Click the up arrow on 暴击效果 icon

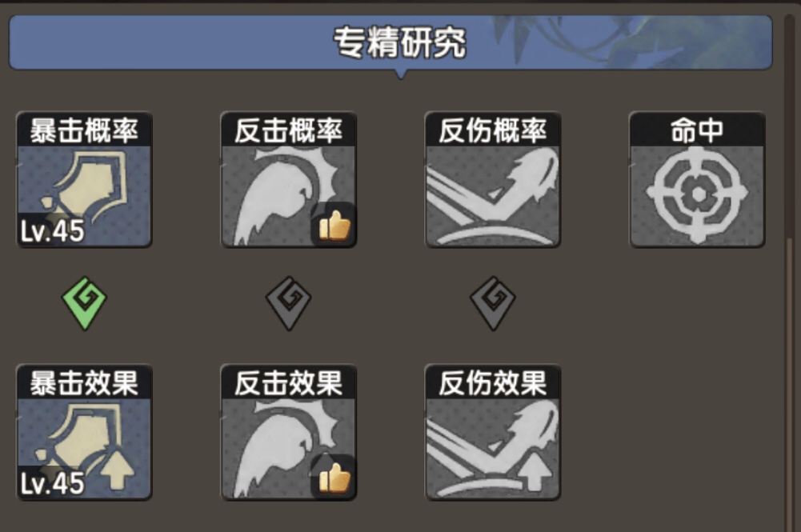(118, 470)
